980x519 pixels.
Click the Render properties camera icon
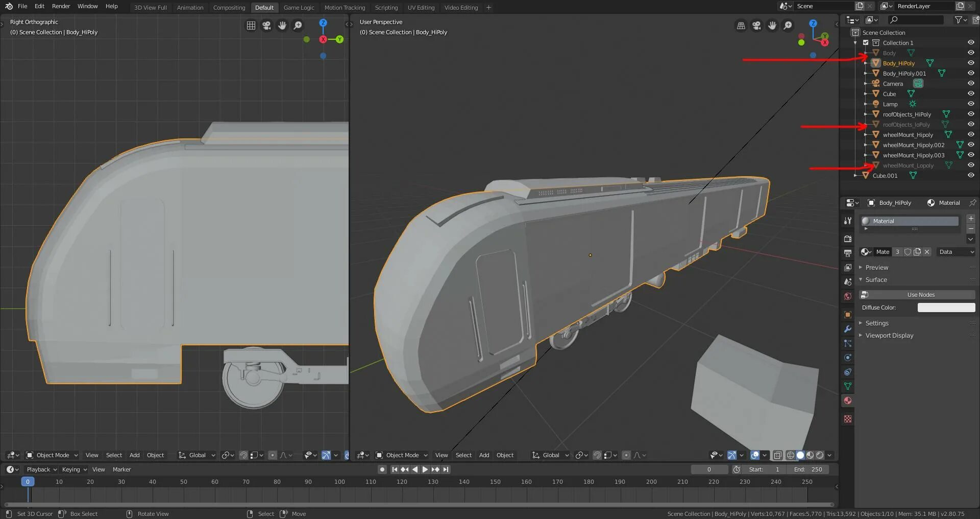pos(848,239)
